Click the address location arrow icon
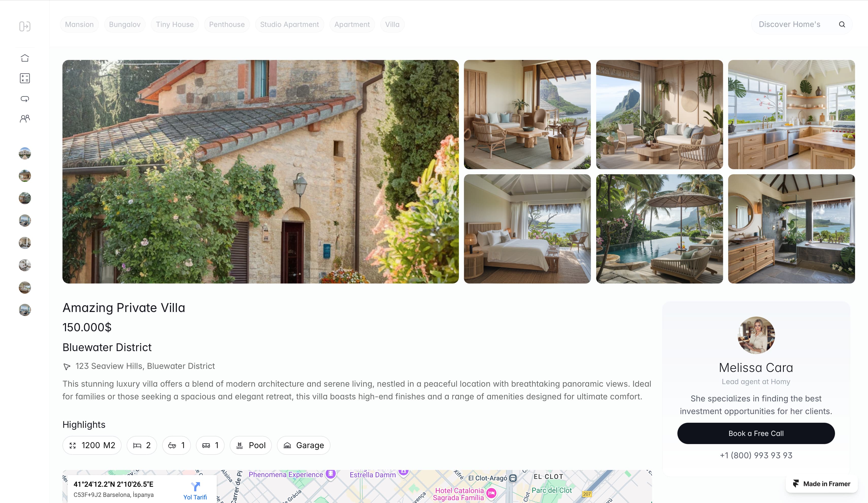This screenshot has height=503, width=868. coord(67,367)
